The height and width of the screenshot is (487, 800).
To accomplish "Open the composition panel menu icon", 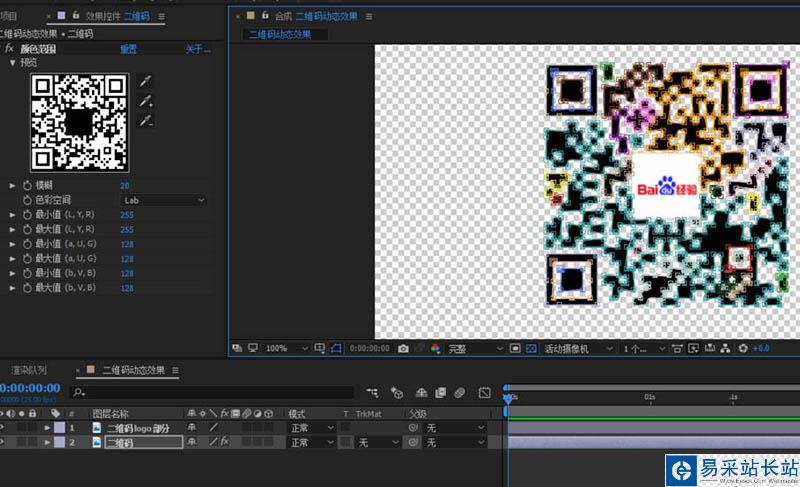I will click(x=368, y=16).
